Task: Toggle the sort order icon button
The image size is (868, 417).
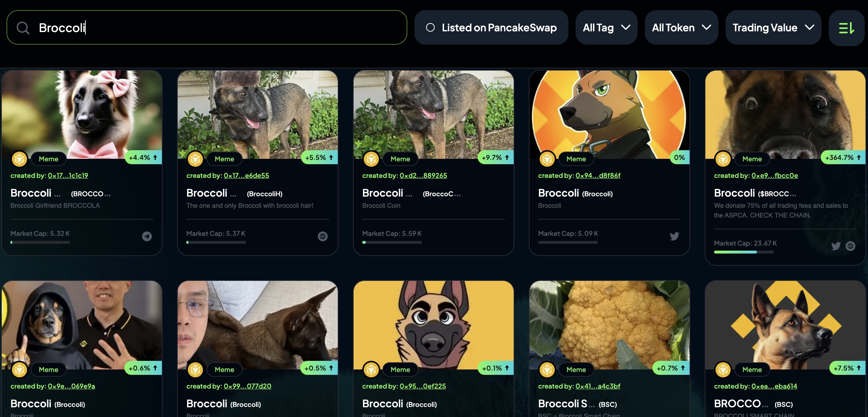Action: 846,28
